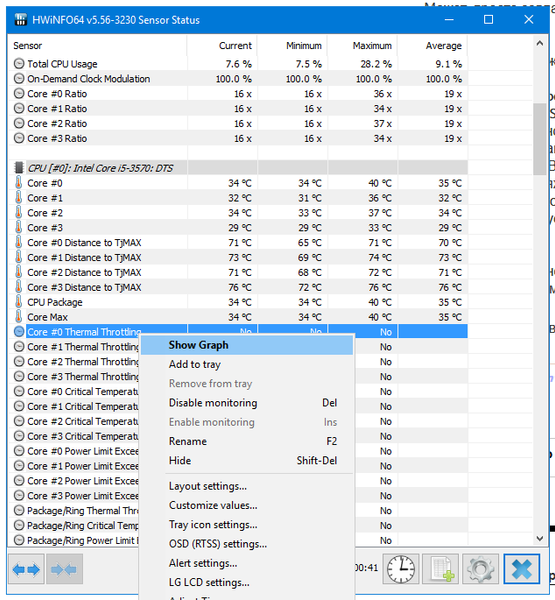555x600 pixels.
Task: Click icon beside Core #0 Critical Temperature
Action: pos(19,391)
